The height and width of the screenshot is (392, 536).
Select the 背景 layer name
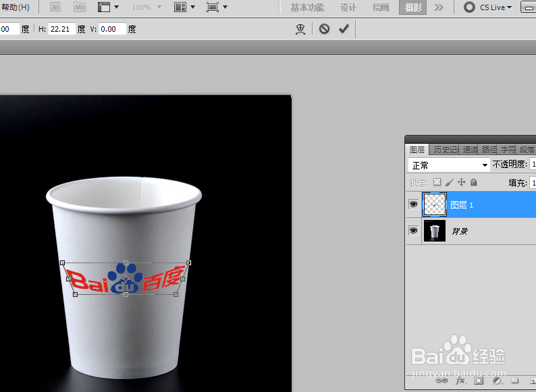tap(460, 231)
